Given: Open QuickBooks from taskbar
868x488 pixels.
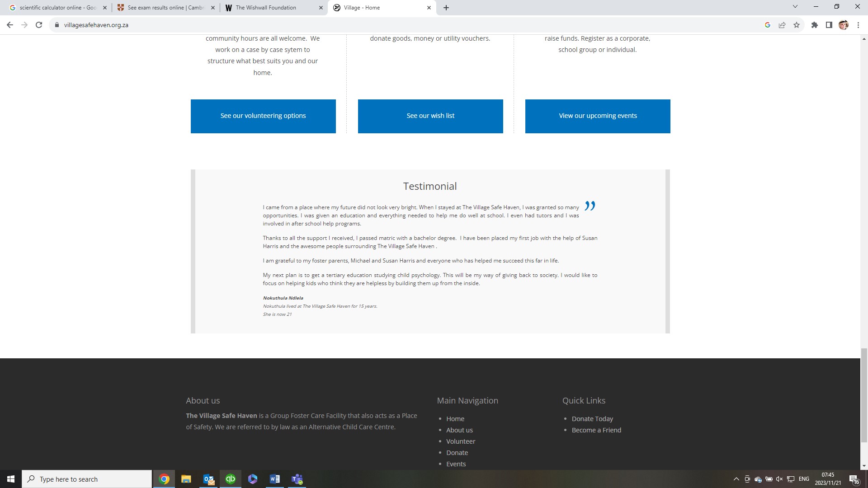Looking at the screenshot, I should click(231, 479).
